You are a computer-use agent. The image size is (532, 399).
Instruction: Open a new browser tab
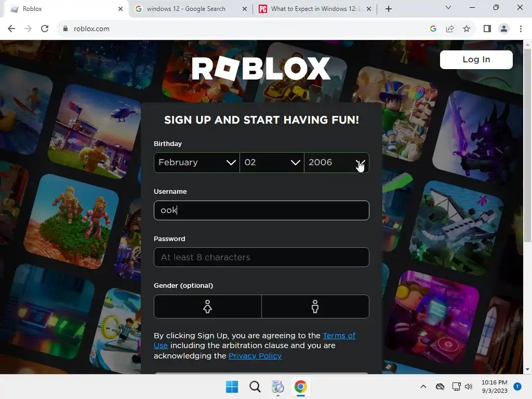click(x=389, y=9)
